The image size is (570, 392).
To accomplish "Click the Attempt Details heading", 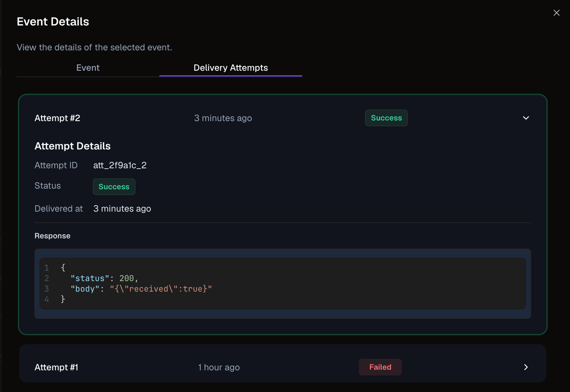I will click(x=73, y=146).
